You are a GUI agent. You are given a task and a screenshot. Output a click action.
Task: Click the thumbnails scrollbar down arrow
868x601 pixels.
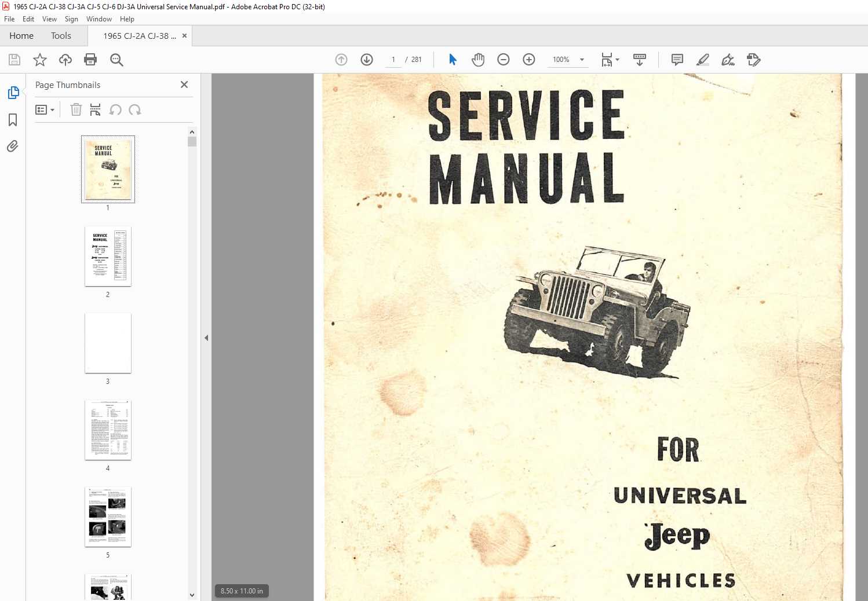pyautogui.click(x=192, y=595)
